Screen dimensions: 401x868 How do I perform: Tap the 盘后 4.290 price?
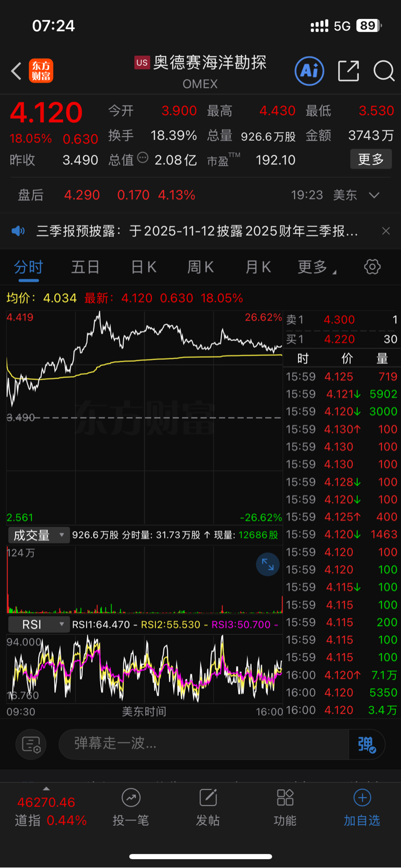pyautogui.click(x=82, y=195)
